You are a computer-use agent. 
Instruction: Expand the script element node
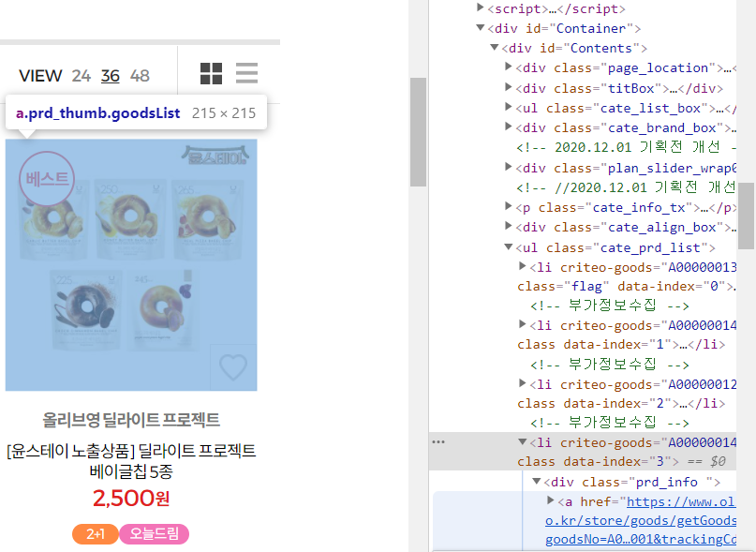(x=481, y=7)
